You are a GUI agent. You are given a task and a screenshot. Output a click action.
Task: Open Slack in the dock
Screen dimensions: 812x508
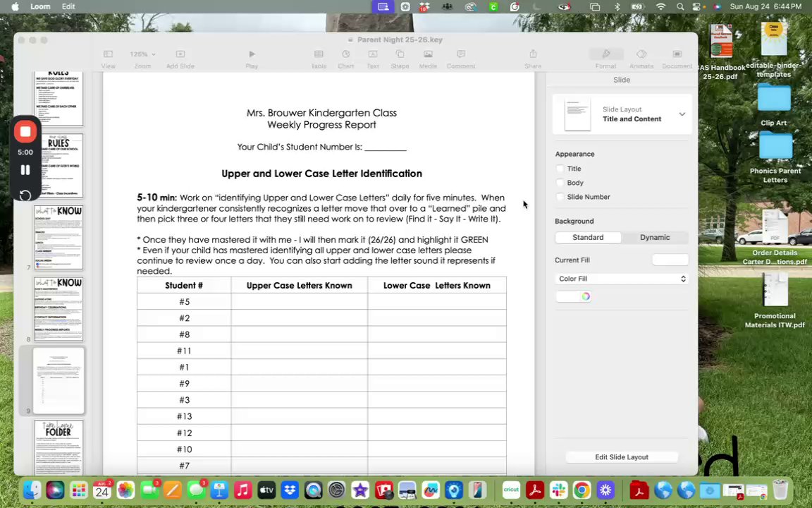pyautogui.click(x=559, y=490)
